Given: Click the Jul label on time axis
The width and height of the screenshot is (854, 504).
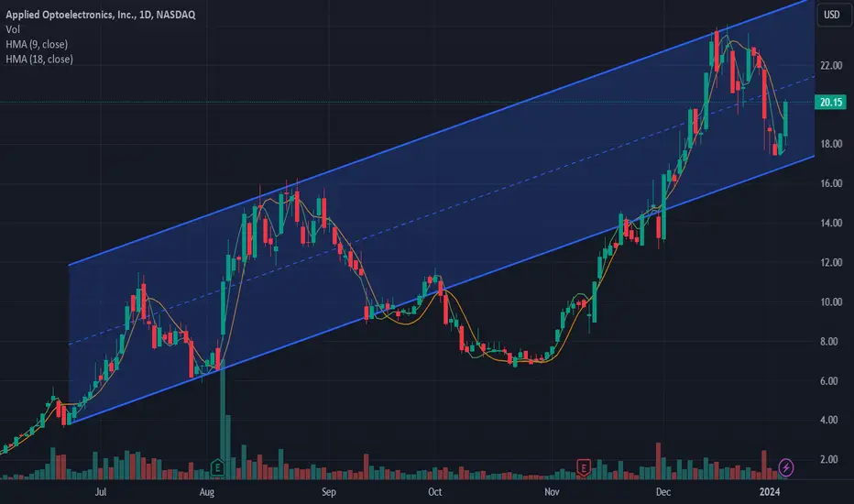Looking at the screenshot, I should coord(101,492).
